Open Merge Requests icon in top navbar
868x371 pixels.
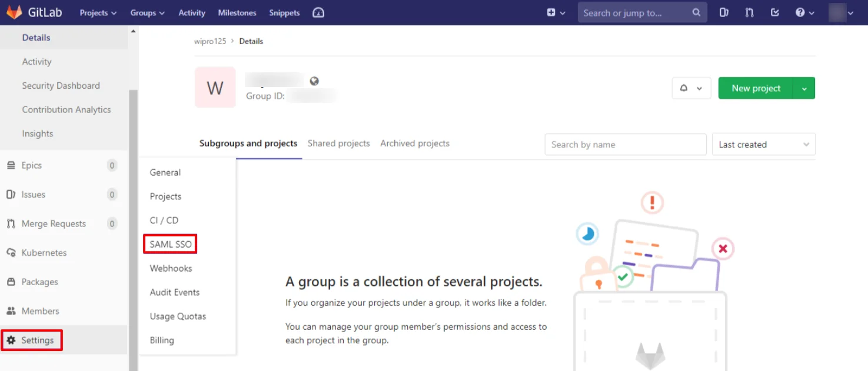click(x=749, y=12)
